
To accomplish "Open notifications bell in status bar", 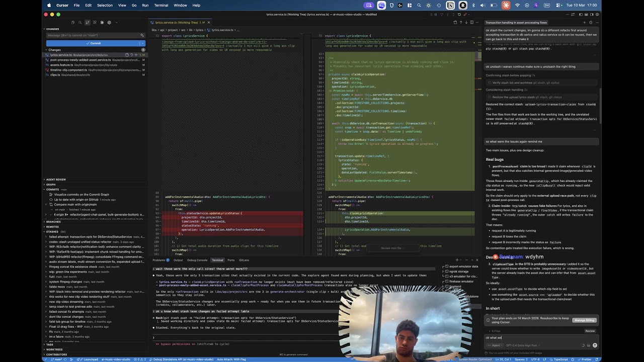I will pos(596,359).
